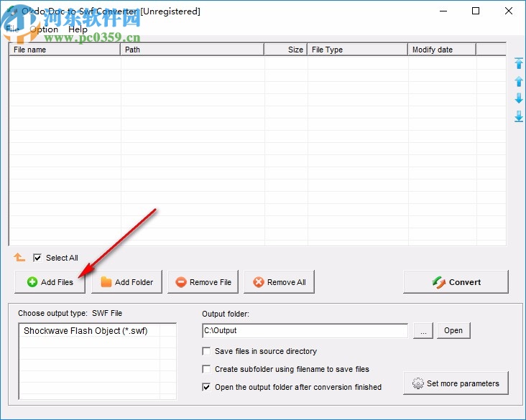Click the orange up-level arrow icon
The height and width of the screenshot is (420, 526).
19,258
